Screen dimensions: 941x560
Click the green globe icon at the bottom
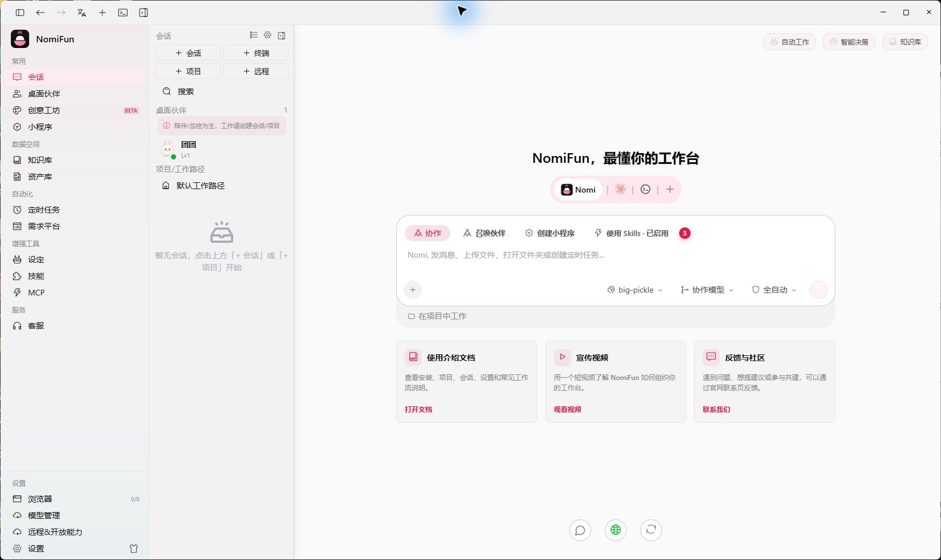[616, 530]
